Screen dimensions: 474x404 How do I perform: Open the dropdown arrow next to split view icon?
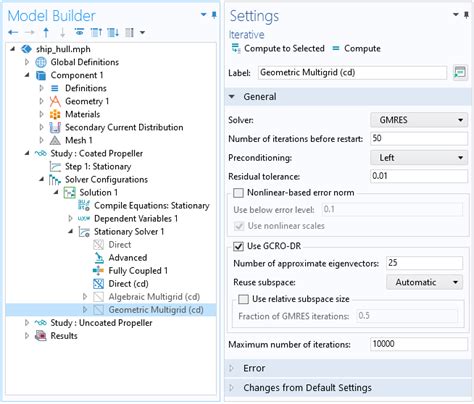pyautogui.click(x=142, y=32)
